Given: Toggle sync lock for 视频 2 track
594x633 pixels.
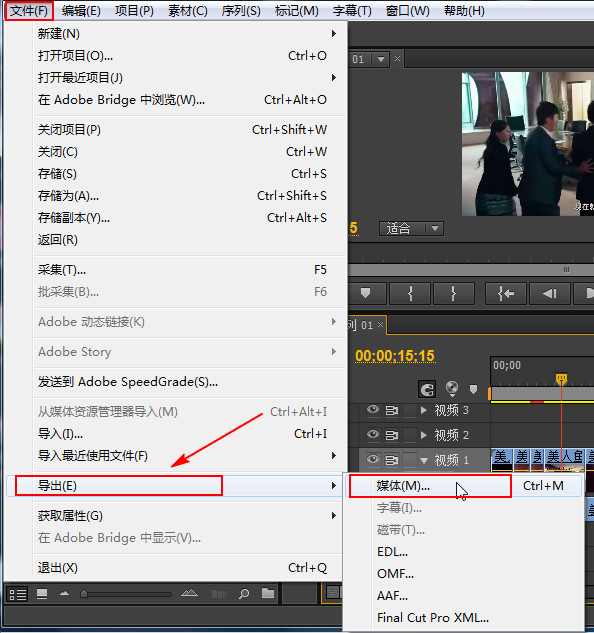Looking at the screenshot, I should [391, 436].
